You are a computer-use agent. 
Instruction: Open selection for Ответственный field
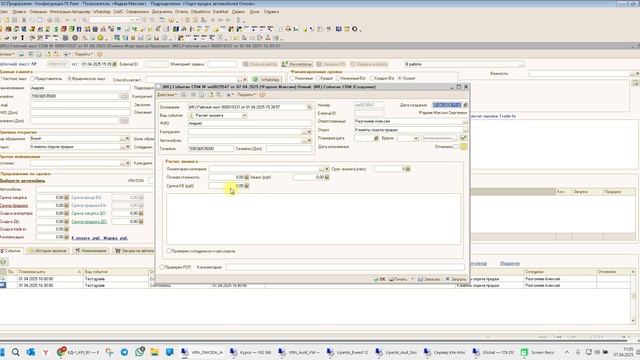pyautogui.click(x=465, y=121)
